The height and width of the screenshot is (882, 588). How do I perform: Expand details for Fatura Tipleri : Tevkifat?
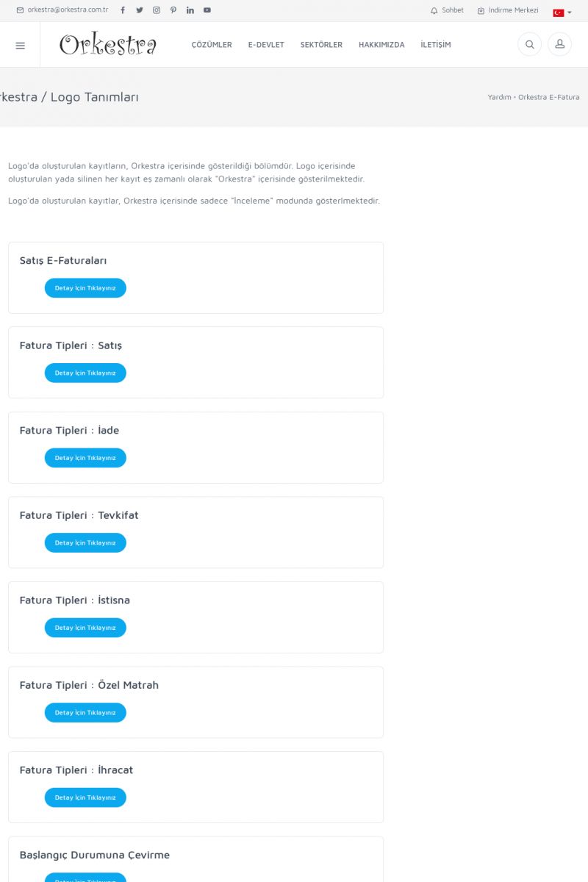[85, 543]
